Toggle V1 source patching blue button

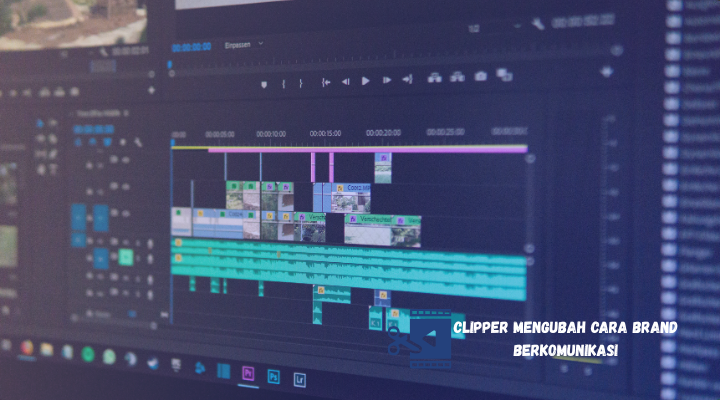click(79, 217)
